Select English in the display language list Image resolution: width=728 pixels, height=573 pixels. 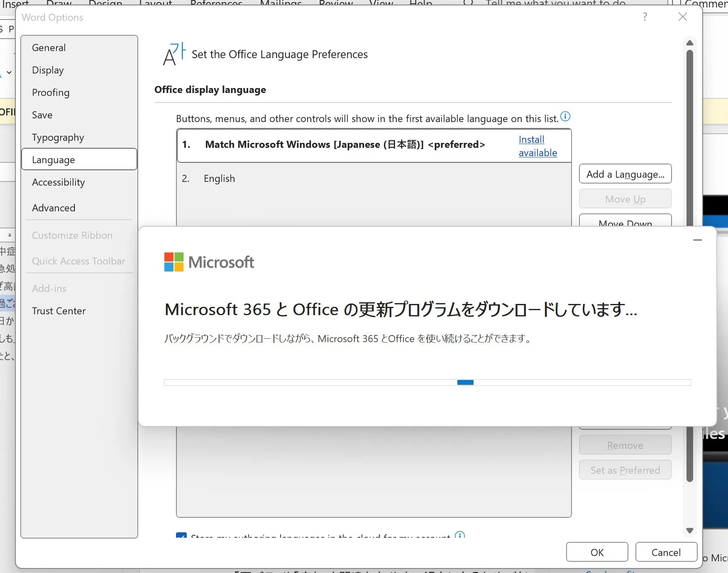[374, 179]
